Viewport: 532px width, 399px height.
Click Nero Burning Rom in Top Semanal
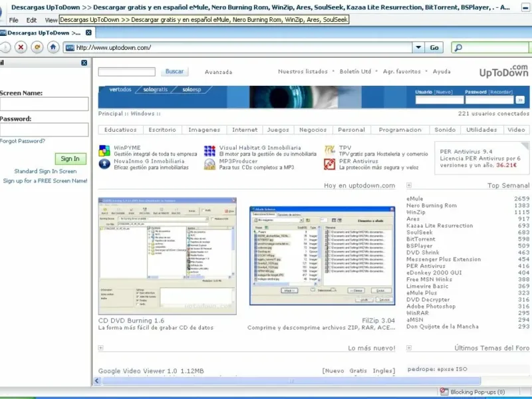point(432,205)
